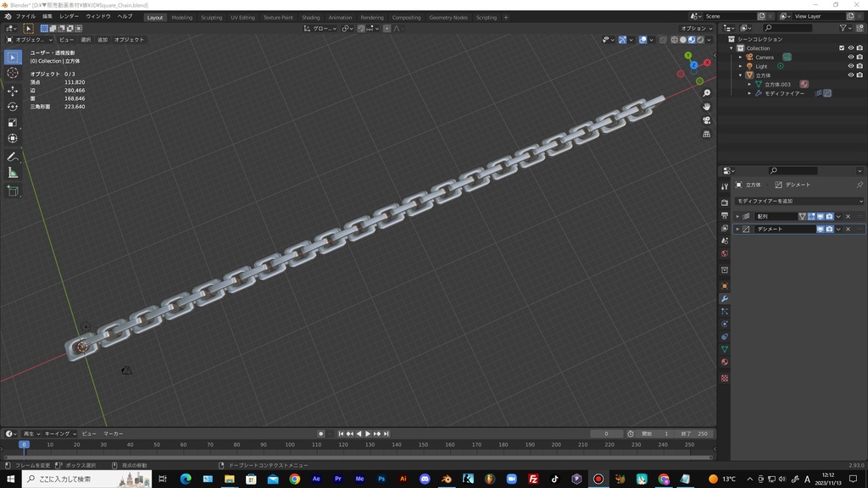Activate the Measure tool
This screenshot has width=868, height=488.
pyautogui.click(x=12, y=173)
